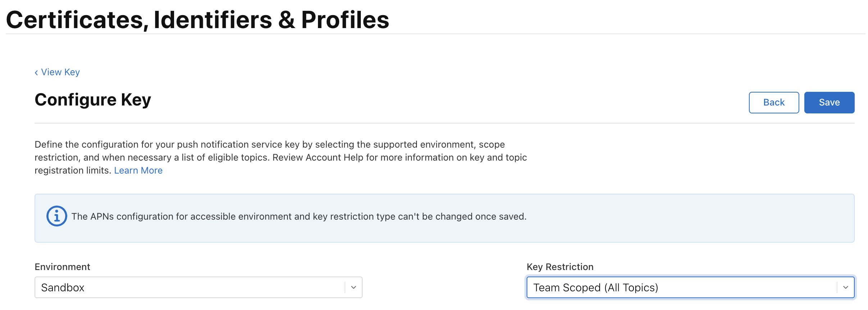Click the 'Key Restriction' field label
This screenshot has width=868, height=310.
pyautogui.click(x=560, y=267)
